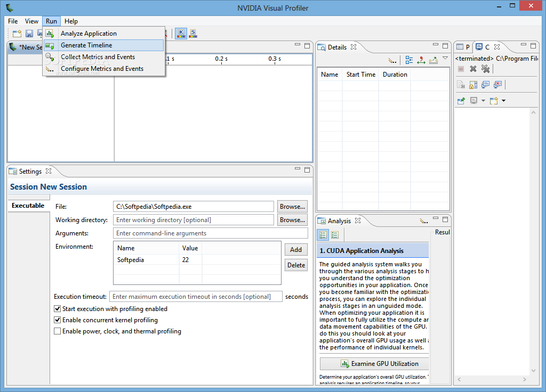Screen dimensions: 546x392
Task: Minimize the Analysis panel
Action: tap(436, 218)
